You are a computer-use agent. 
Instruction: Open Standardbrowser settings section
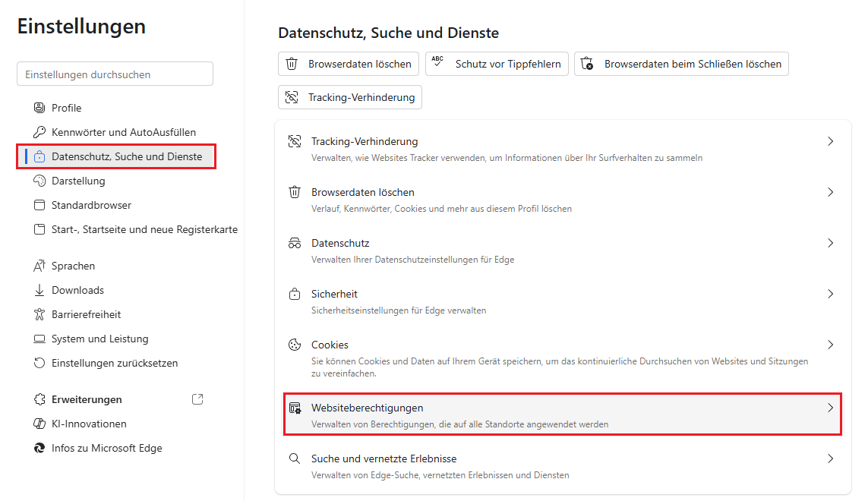(91, 205)
